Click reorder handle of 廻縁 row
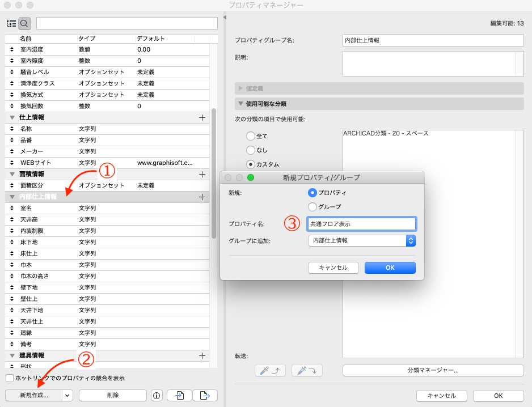 pyautogui.click(x=12, y=333)
